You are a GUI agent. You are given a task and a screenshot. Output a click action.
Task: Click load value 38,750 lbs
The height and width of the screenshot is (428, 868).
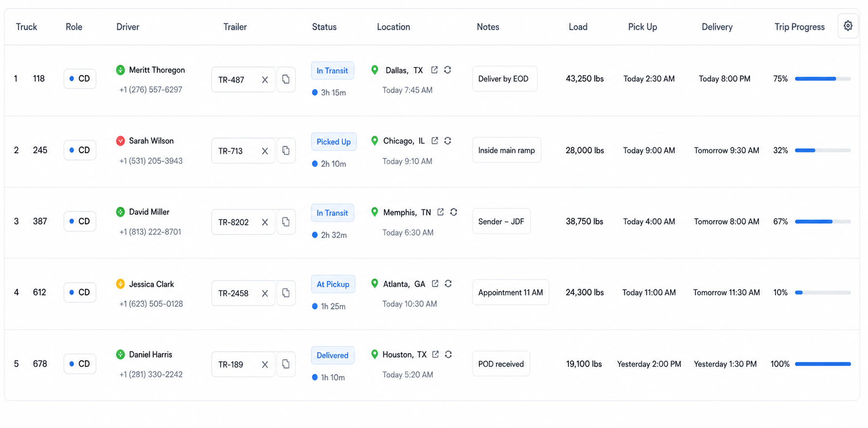(585, 221)
